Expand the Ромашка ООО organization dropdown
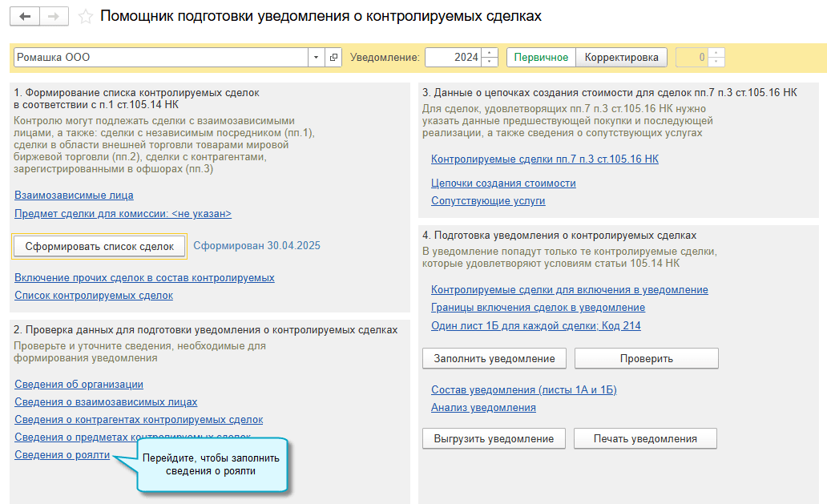This screenshot has height=504, width=827. click(x=316, y=57)
